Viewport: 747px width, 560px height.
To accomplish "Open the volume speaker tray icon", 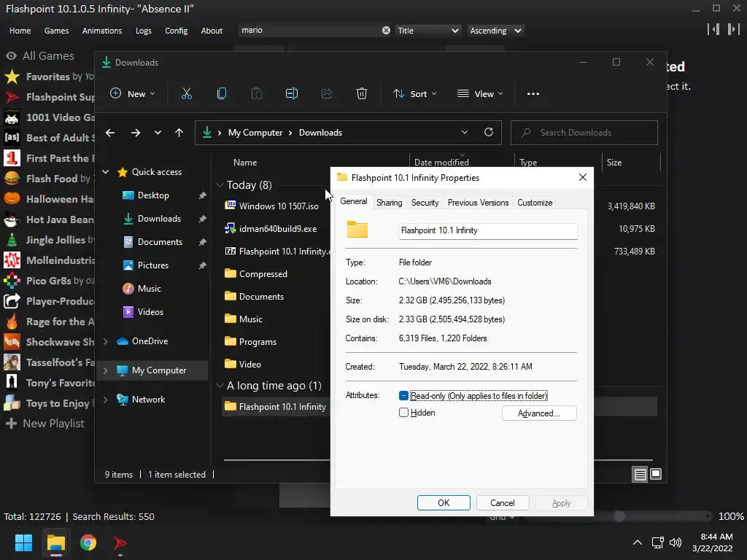I will coord(676,542).
